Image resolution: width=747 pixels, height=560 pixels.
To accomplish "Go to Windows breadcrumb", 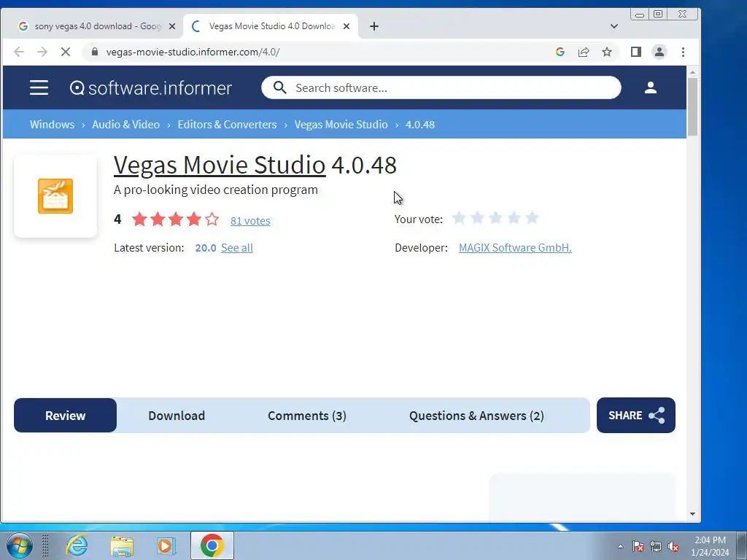I will (52, 124).
